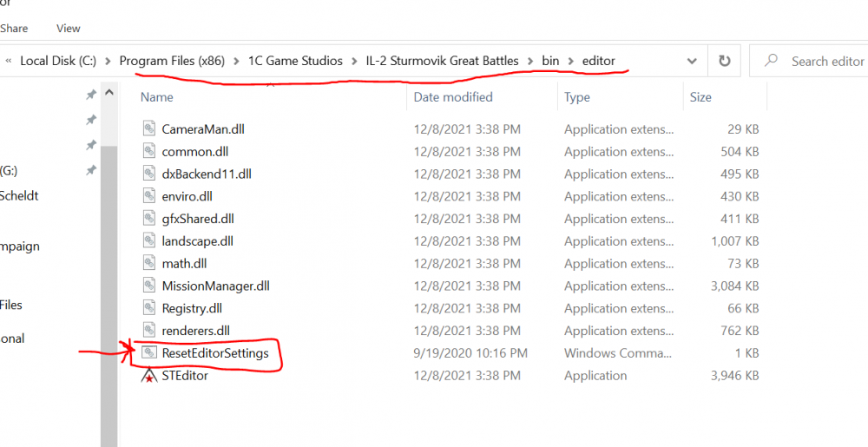Select the ResetEditorSettings command file icon

point(148,353)
